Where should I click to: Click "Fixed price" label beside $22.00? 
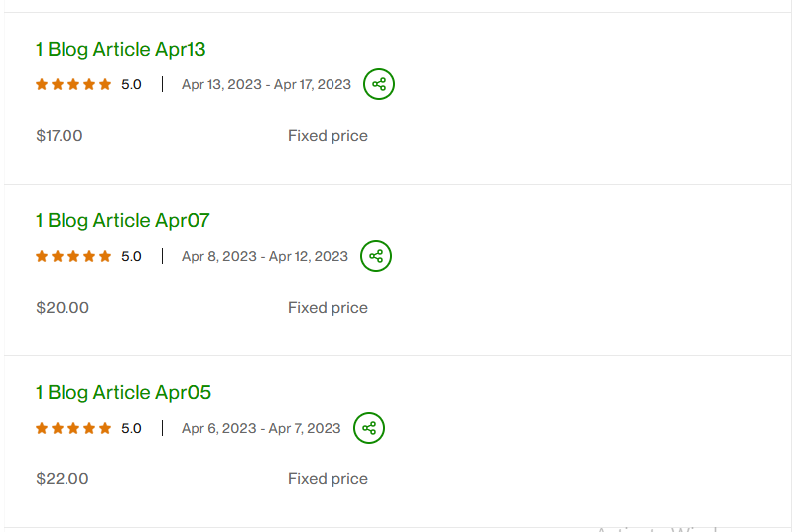[x=328, y=479]
